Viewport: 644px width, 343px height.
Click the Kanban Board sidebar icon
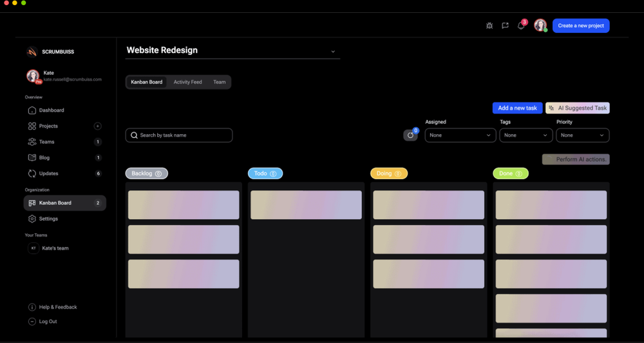point(32,202)
